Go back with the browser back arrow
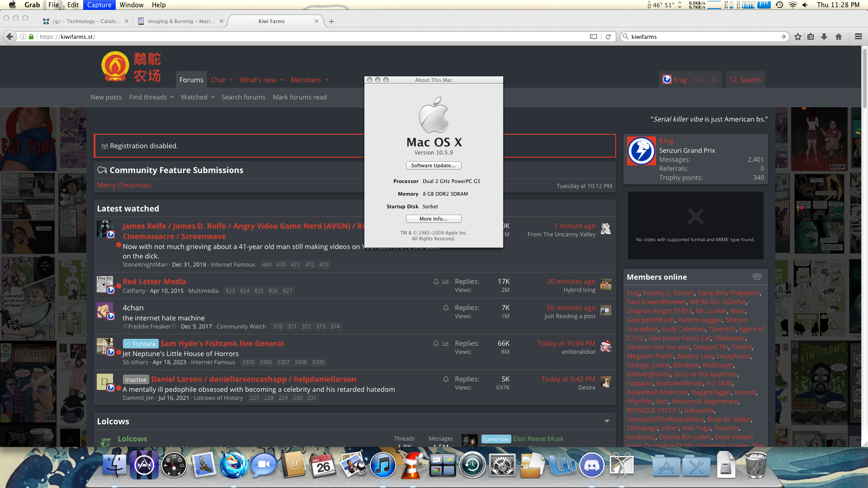868x488 pixels. coord(9,37)
